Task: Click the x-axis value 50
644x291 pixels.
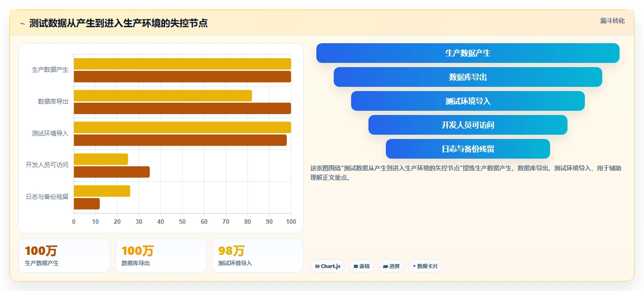Action: point(183,222)
